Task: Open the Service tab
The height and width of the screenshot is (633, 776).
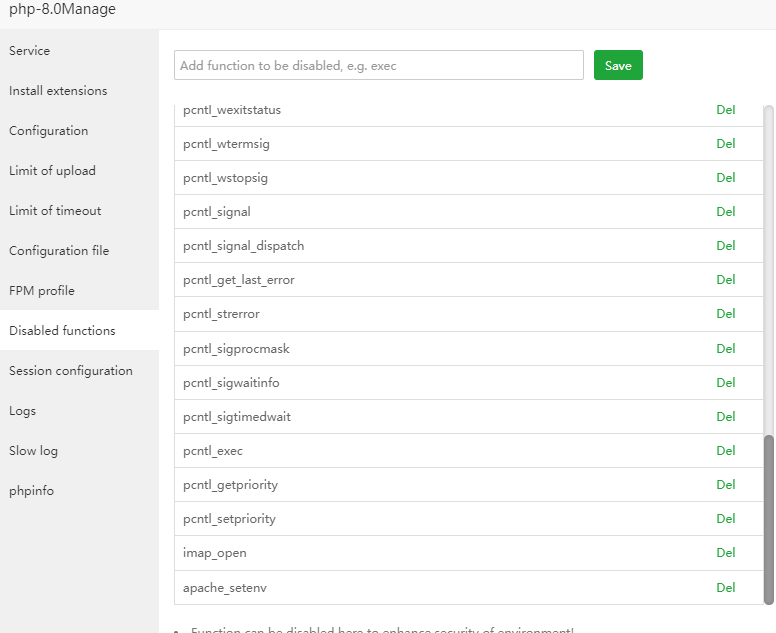Action: [30, 51]
